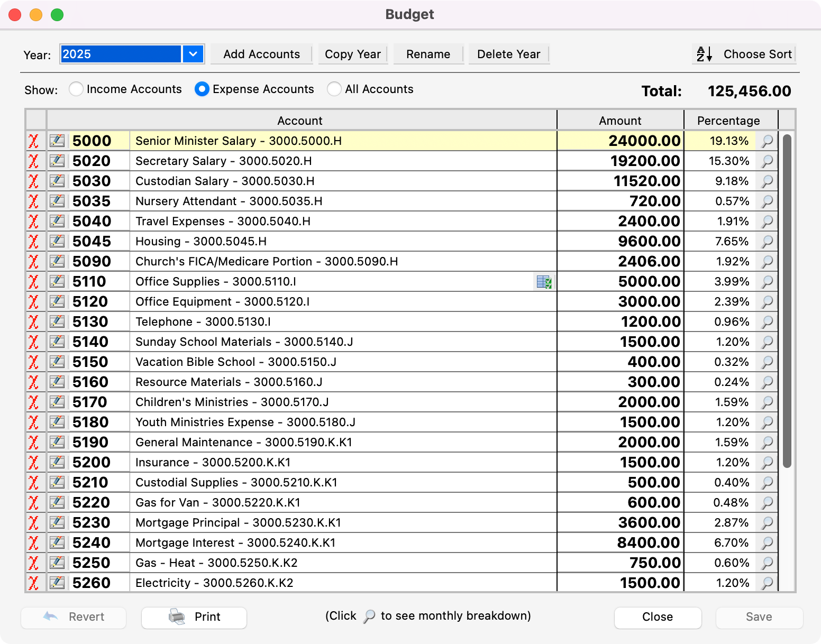This screenshot has height=644, width=821.
Task: Delete the 5140 Sunday School Materials row
Action: pyautogui.click(x=33, y=342)
